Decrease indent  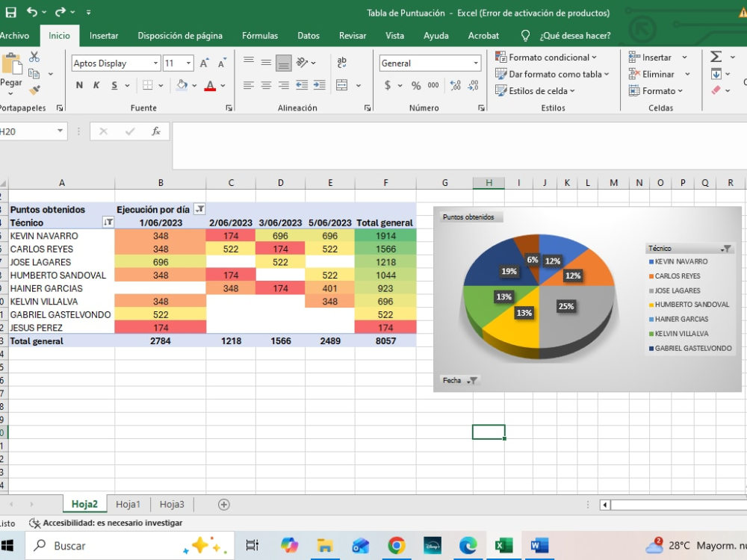(302, 85)
